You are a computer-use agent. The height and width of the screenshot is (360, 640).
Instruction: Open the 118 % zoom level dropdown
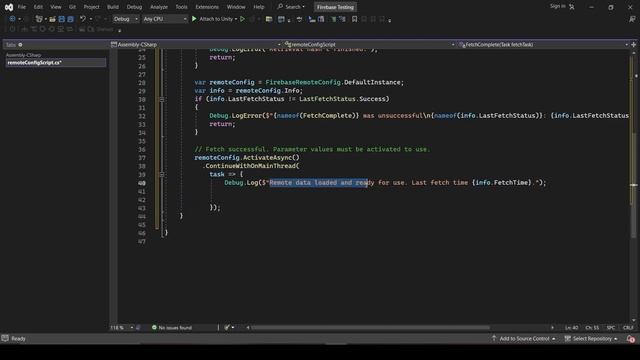pyautogui.click(x=122, y=328)
